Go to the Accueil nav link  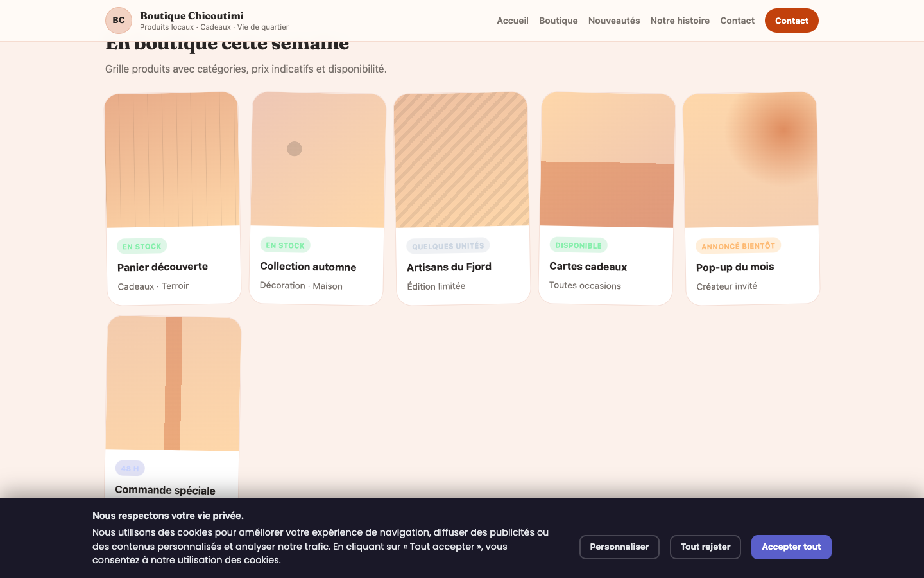point(513,21)
